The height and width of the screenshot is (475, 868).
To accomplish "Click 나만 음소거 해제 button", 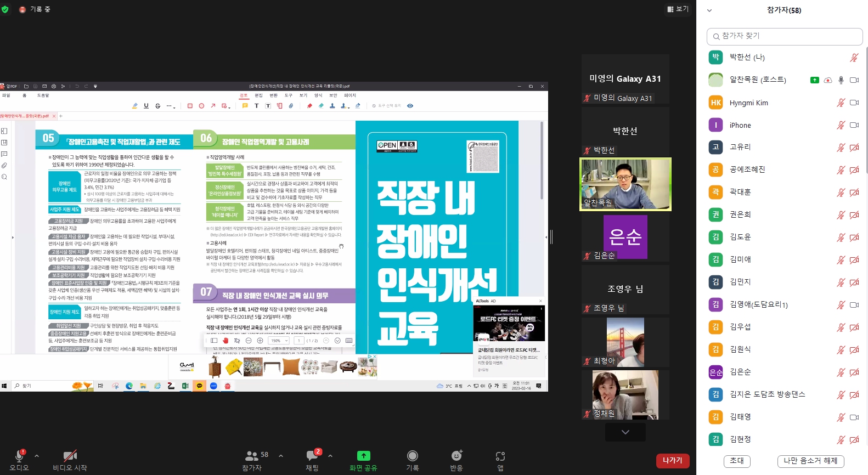I will coord(810,461).
